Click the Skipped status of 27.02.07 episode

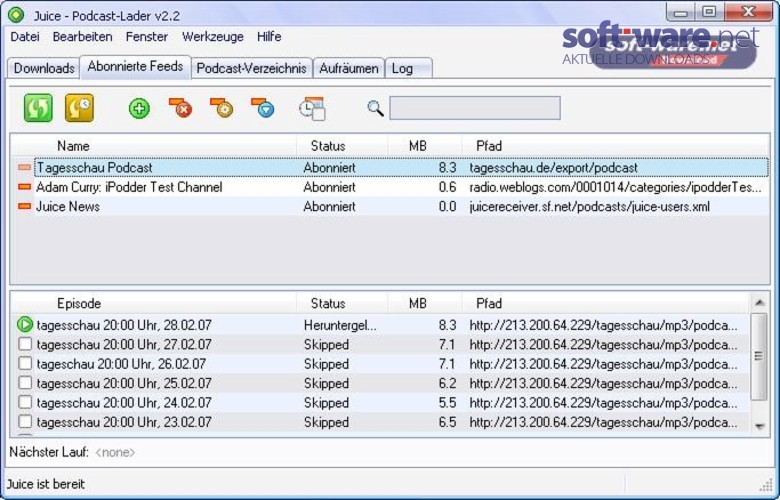tap(326, 345)
